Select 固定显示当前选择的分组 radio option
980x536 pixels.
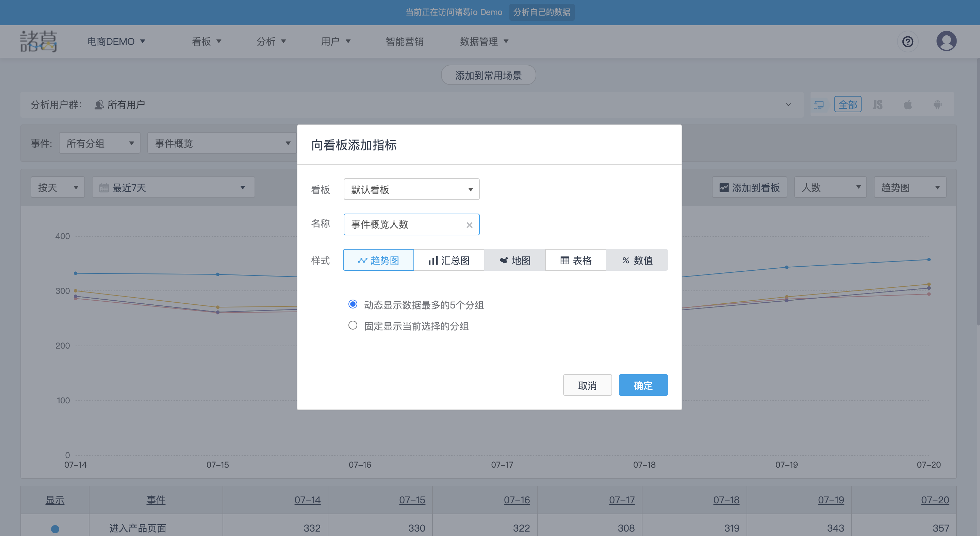point(353,325)
